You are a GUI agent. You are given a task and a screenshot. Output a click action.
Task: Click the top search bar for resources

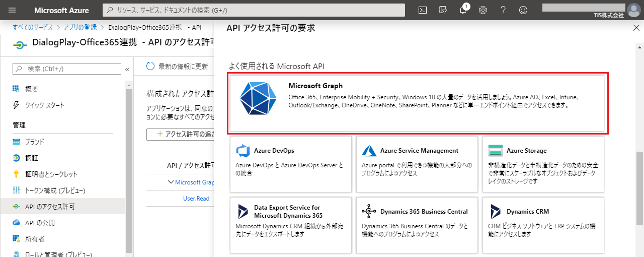pyautogui.click(x=254, y=10)
